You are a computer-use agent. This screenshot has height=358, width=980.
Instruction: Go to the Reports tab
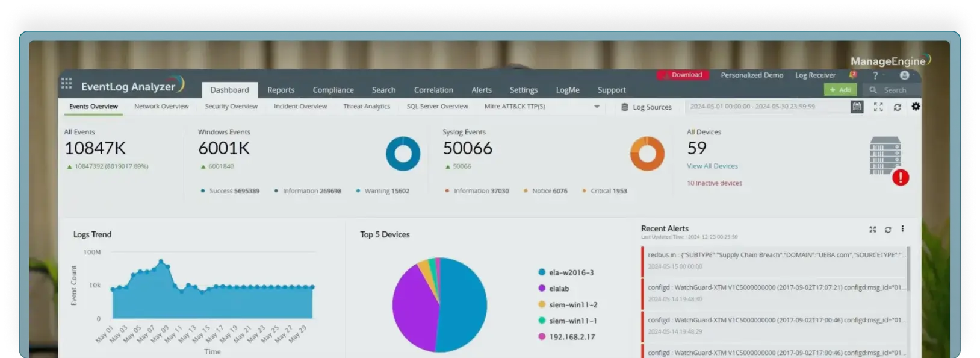[281, 90]
